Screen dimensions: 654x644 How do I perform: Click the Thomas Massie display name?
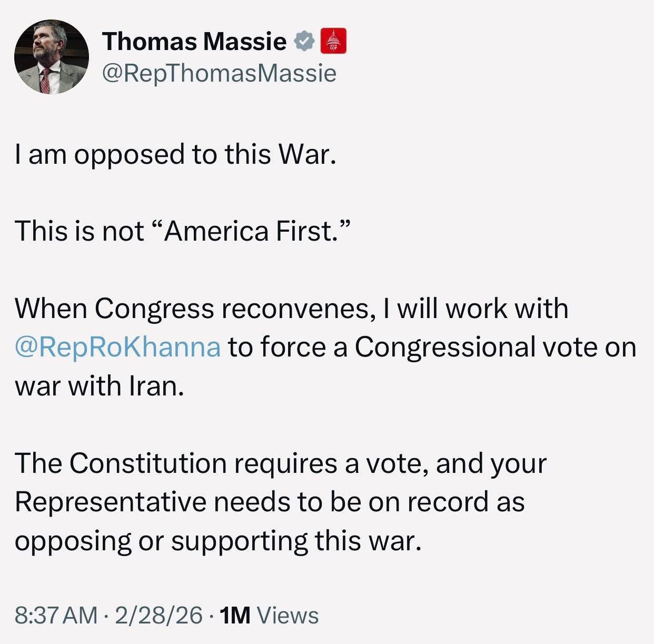click(x=194, y=41)
